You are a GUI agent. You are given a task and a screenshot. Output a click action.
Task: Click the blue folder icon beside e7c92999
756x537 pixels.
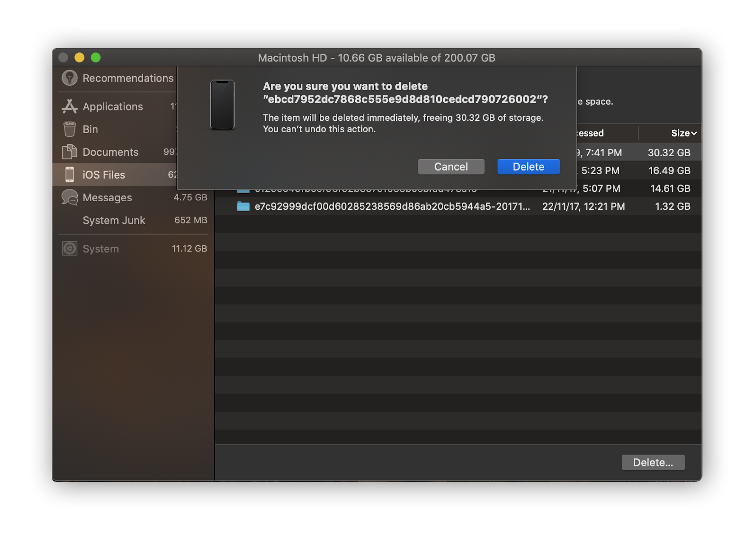pyautogui.click(x=243, y=206)
